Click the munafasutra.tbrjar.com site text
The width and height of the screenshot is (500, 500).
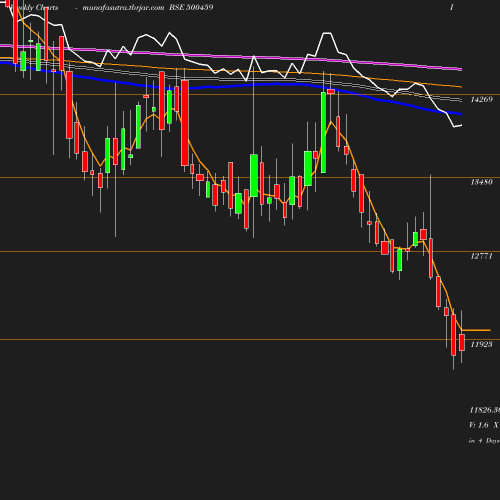coord(123,8)
